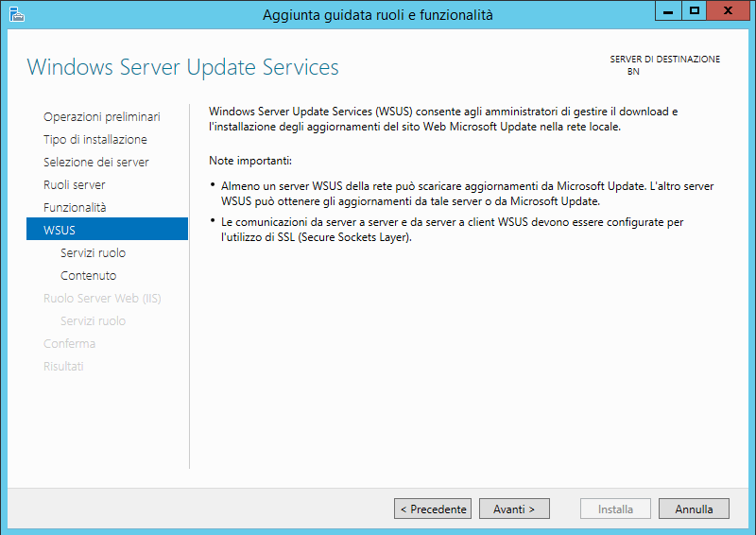This screenshot has width=756, height=535.
Task: Continue with the Avanti button
Action: pos(514,509)
